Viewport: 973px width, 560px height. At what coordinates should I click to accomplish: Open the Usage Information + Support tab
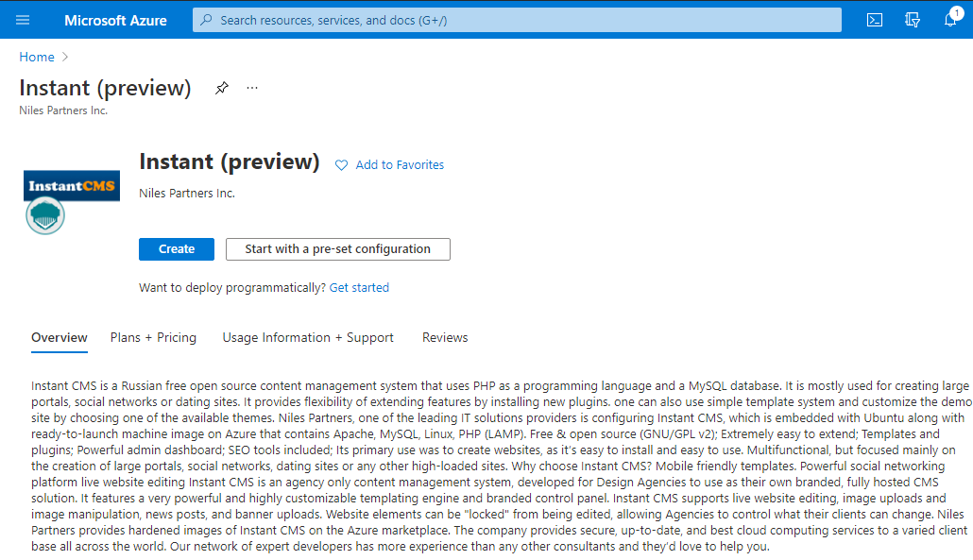308,337
